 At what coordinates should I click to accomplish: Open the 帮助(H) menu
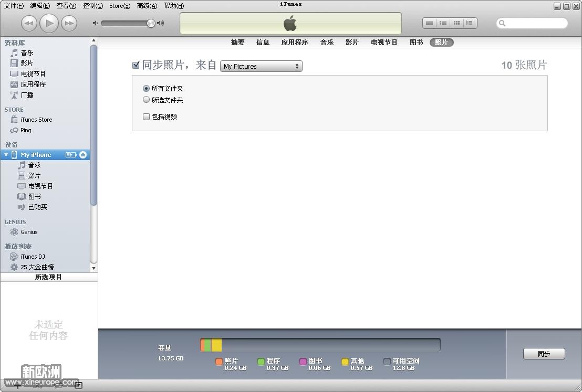pos(174,6)
